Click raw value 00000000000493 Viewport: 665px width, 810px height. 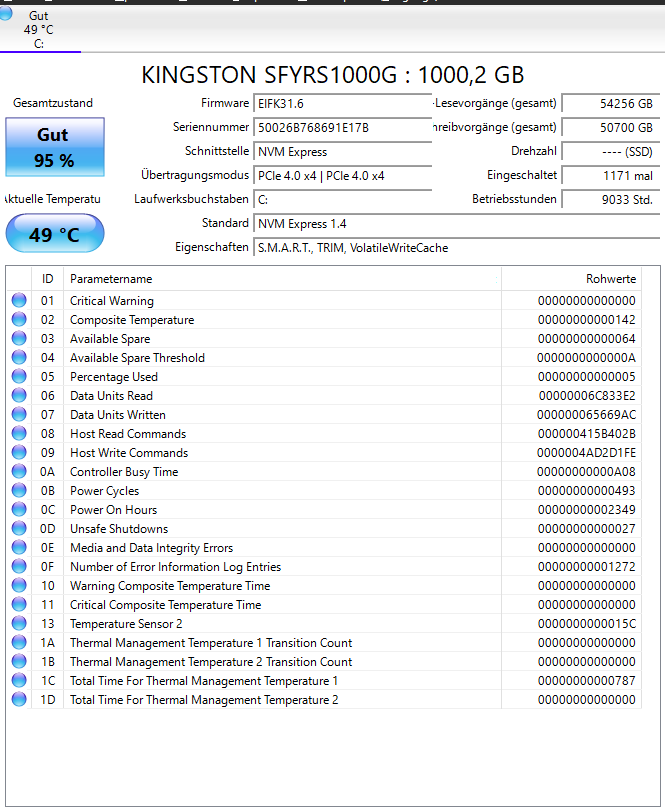(586, 491)
